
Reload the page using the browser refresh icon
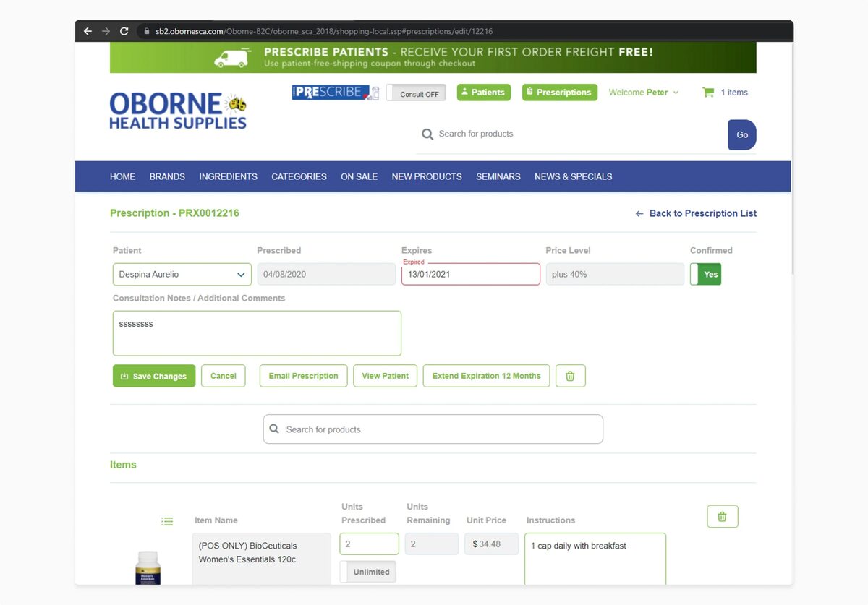[x=124, y=31]
